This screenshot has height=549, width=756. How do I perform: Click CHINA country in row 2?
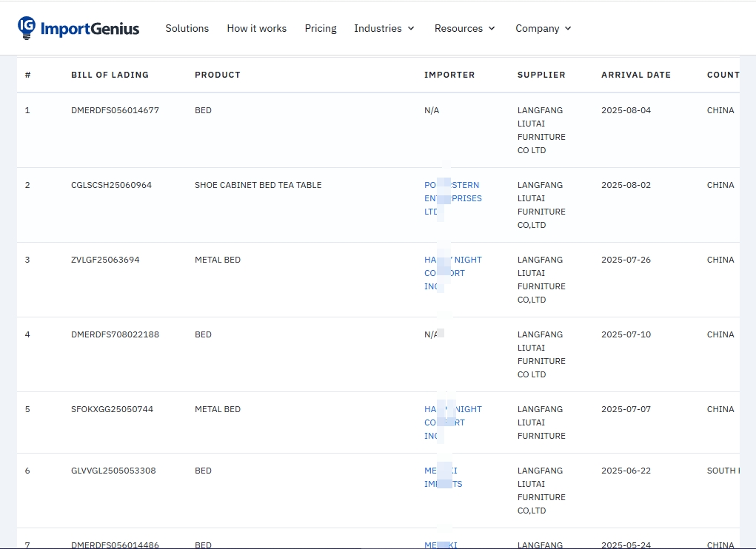[x=720, y=185]
